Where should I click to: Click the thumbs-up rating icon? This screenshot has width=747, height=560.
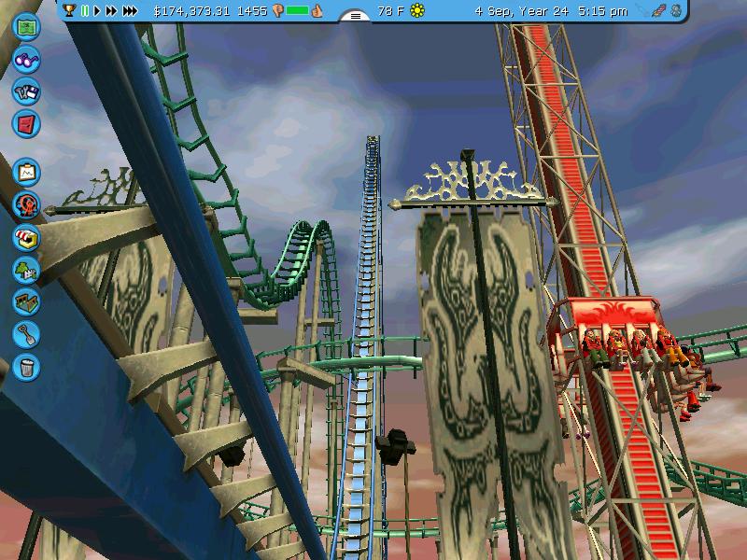tap(317, 11)
